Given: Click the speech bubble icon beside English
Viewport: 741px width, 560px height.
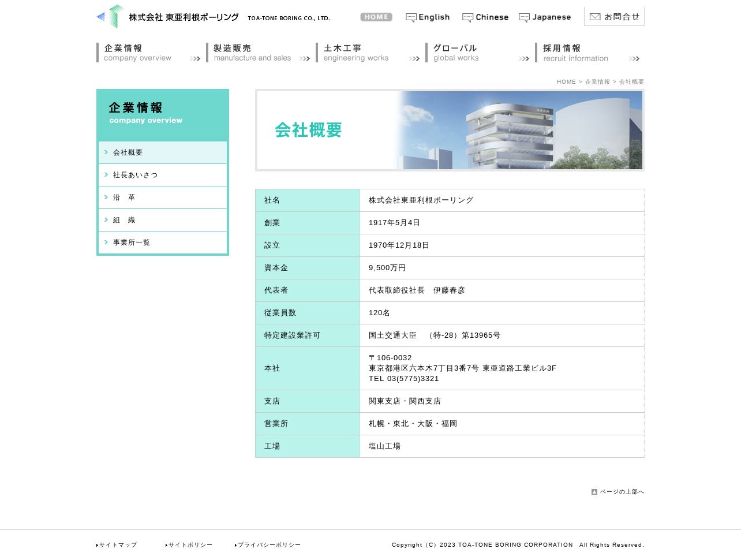Looking at the screenshot, I should (411, 18).
